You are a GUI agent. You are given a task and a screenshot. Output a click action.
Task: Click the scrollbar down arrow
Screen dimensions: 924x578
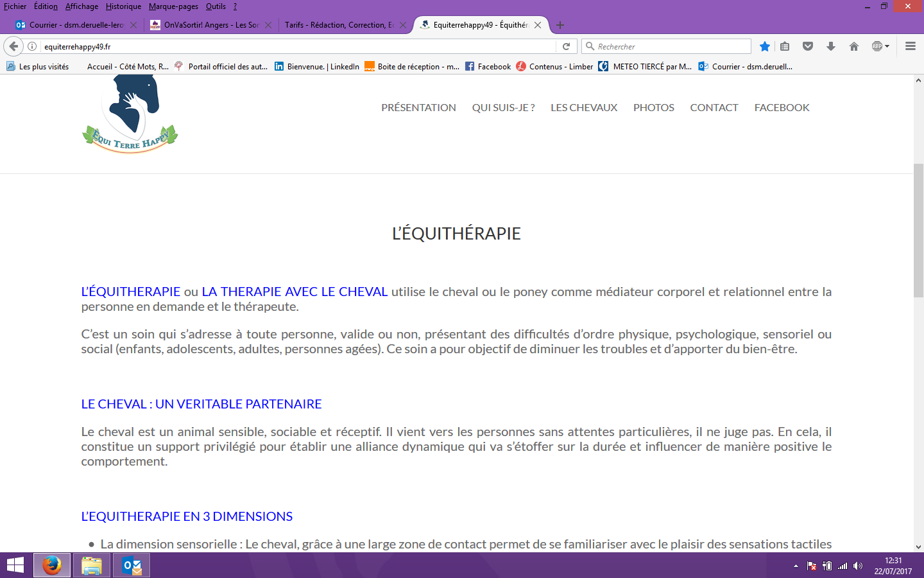tap(919, 547)
